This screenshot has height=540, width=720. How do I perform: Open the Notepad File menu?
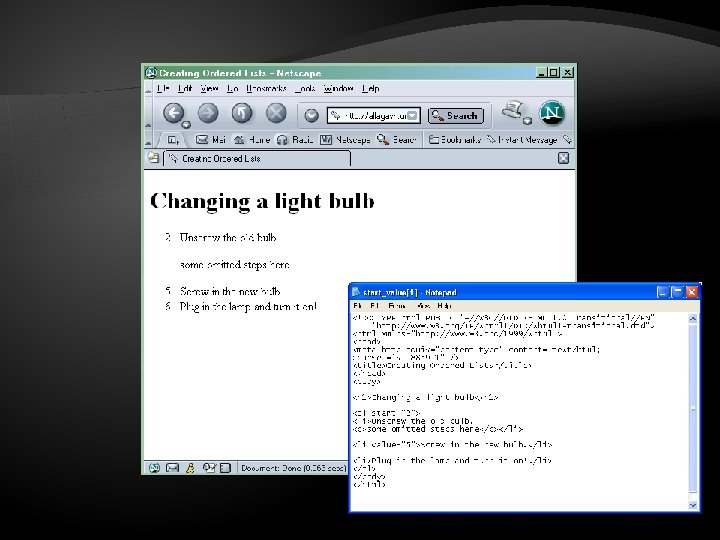[x=358, y=305]
